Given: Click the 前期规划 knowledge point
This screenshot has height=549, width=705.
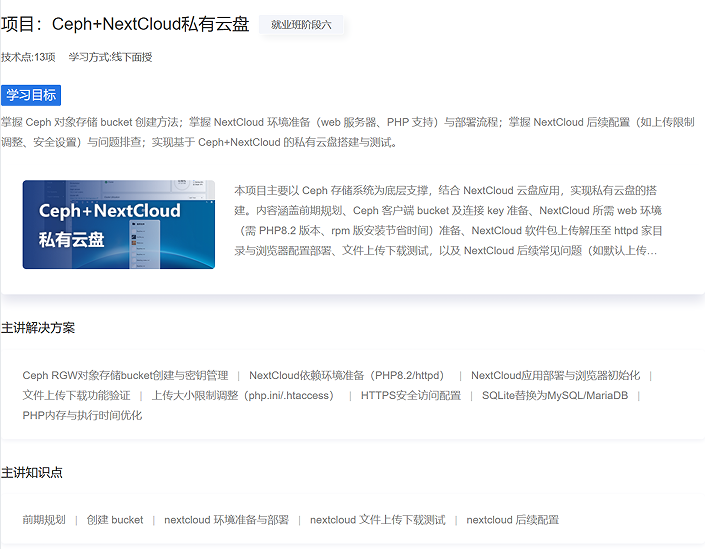Looking at the screenshot, I should pos(44,520).
